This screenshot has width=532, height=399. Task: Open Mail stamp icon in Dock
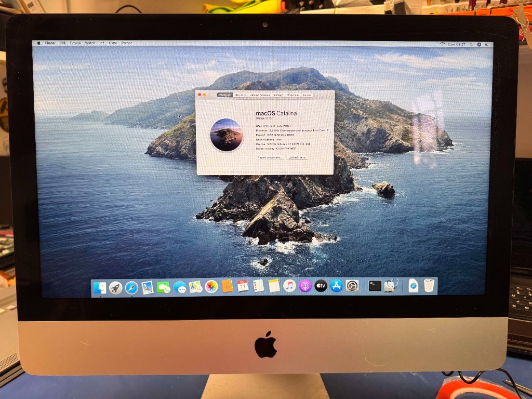(148, 288)
